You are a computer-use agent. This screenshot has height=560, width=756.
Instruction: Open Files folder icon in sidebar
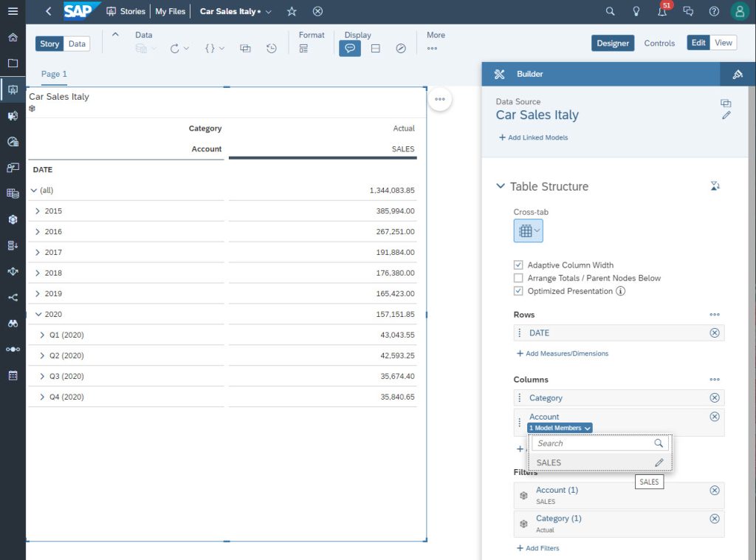click(x=13, y=64)
